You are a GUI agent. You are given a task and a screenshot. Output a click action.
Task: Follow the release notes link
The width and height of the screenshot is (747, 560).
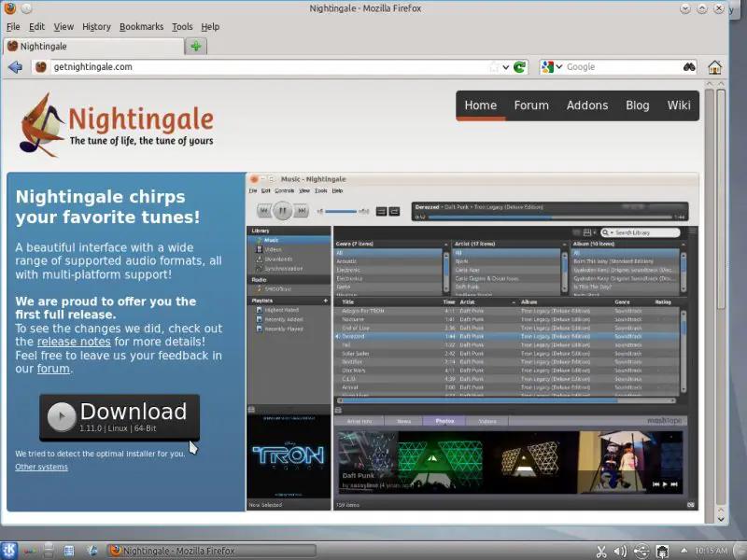(x=74, y=342)
